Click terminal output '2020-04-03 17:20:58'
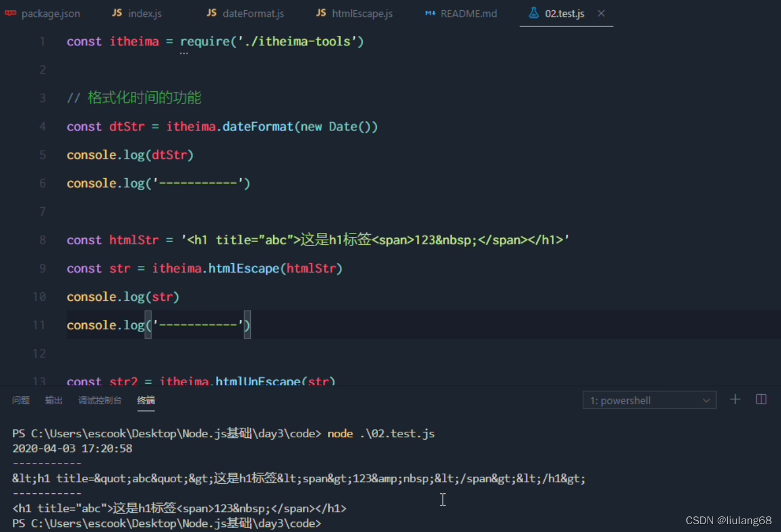 point(72,449)
